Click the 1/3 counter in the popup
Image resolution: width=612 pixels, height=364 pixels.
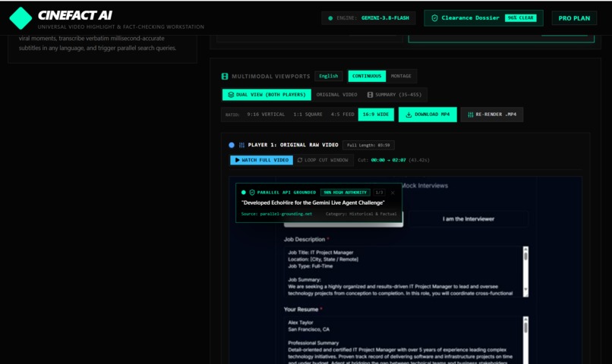(x=379, y=193)
